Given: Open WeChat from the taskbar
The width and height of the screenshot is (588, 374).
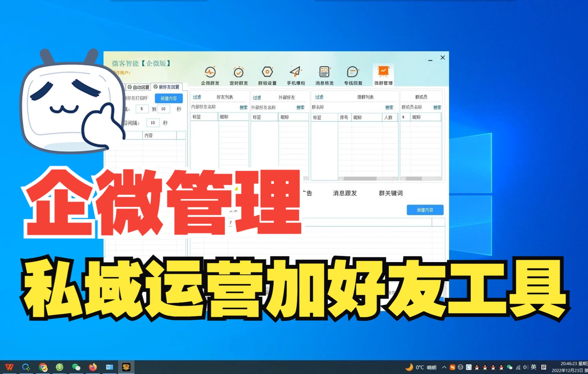Looking at the screenshot, I should (x=76, y=367).
